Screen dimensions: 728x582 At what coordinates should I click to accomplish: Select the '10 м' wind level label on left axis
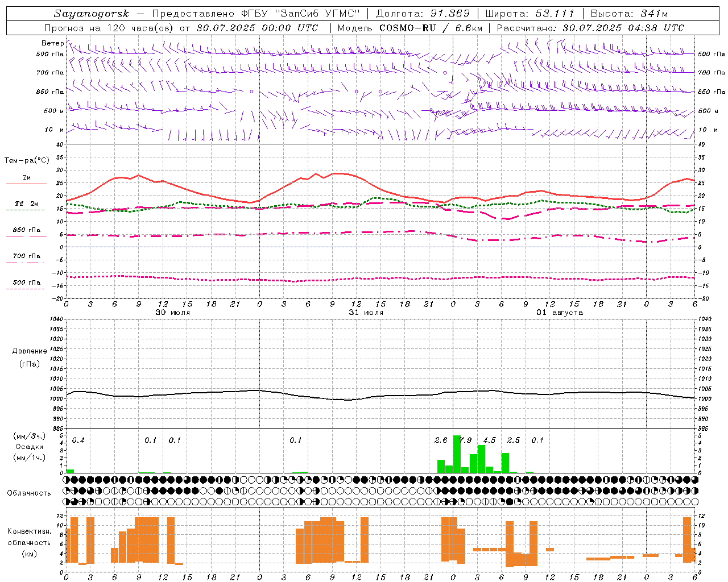[55, 130]
